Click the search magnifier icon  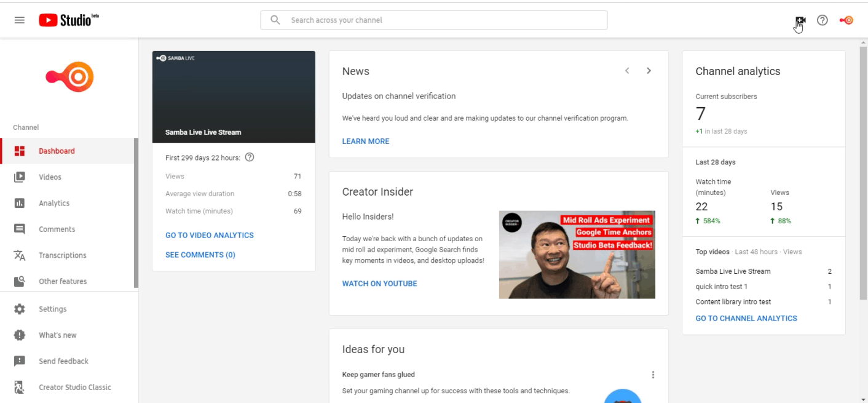tap(275, 20)
